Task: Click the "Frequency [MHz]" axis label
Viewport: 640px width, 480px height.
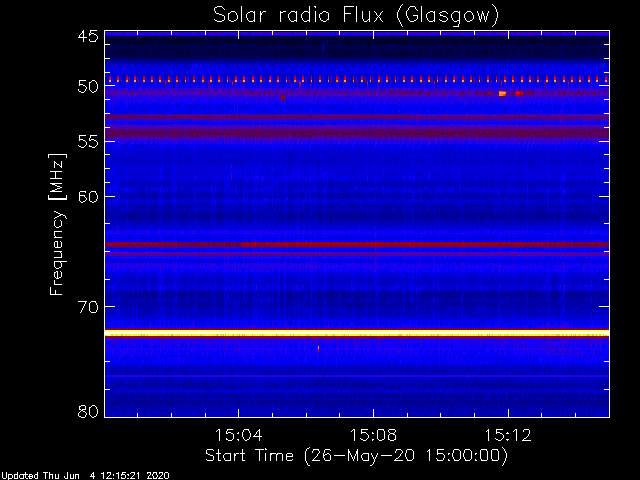Action: [57, 224]
